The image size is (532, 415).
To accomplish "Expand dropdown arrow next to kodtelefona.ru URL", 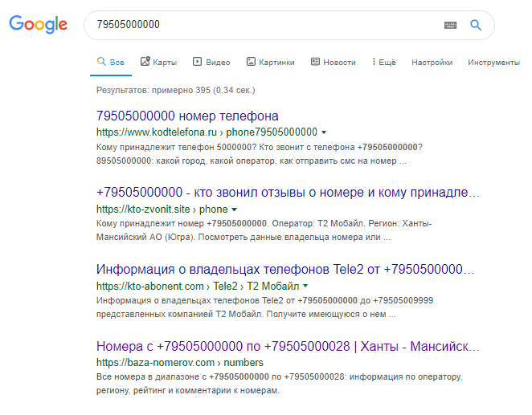I will pos(324,132).
